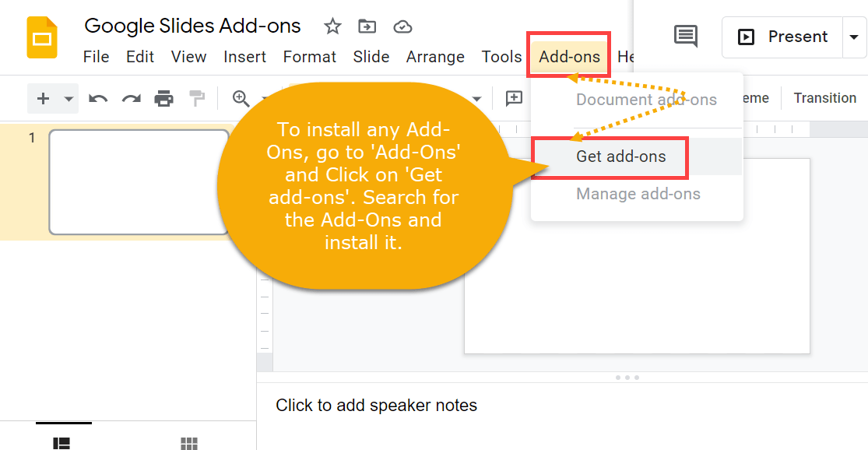Open the View menu
This screenshot has width=868, height=450.
click(188, 57)
